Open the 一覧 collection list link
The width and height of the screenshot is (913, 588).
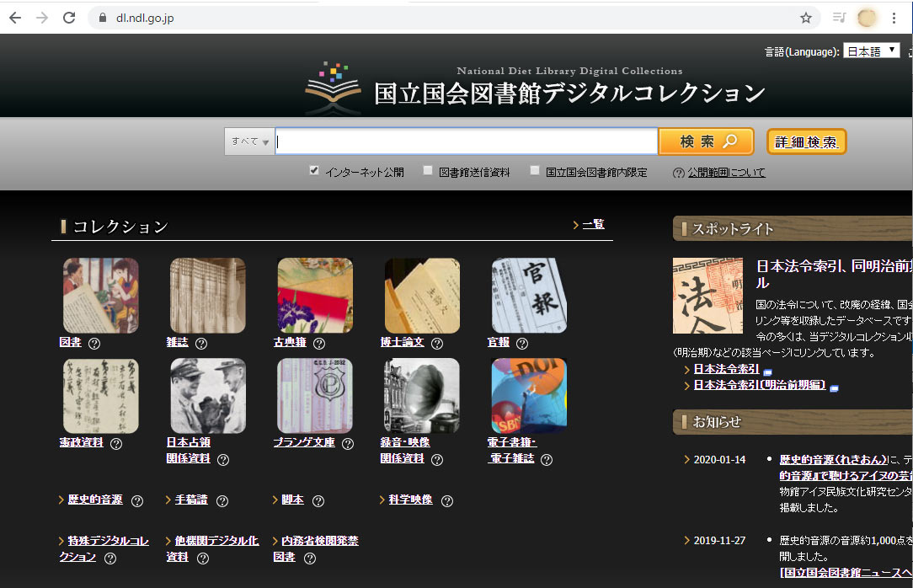pyautogui.click(x=593, y=224)
